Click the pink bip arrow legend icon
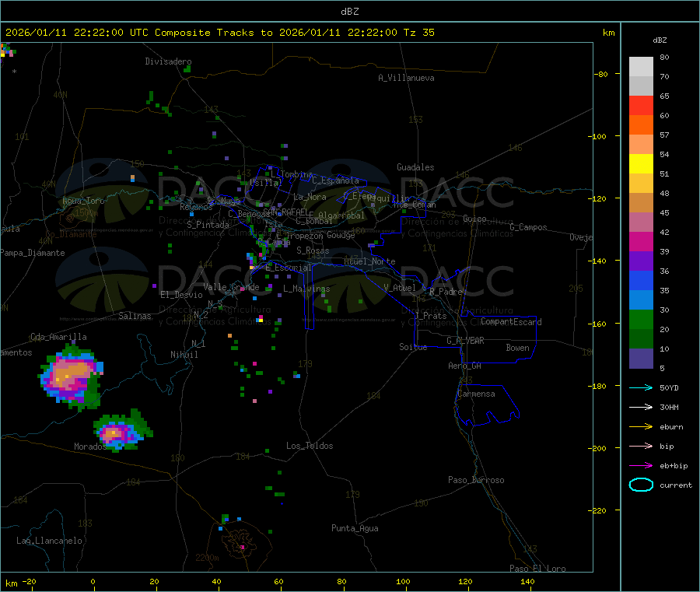The image size is (700, 592). point(641,446)
